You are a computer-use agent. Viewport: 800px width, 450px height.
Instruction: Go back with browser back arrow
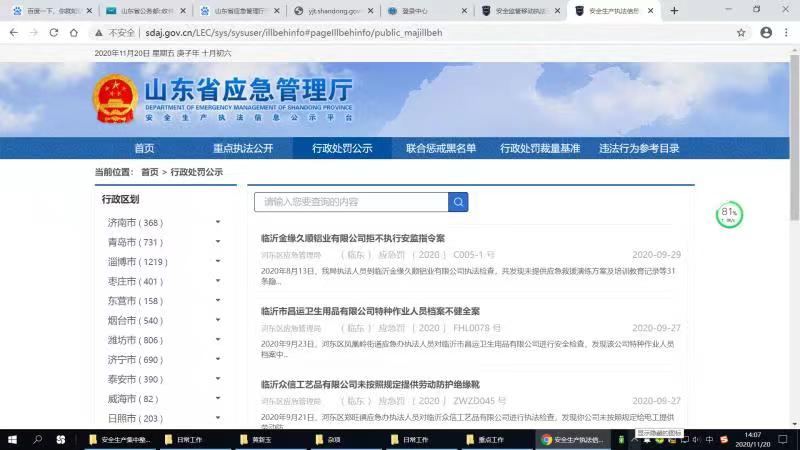point(14,33)
